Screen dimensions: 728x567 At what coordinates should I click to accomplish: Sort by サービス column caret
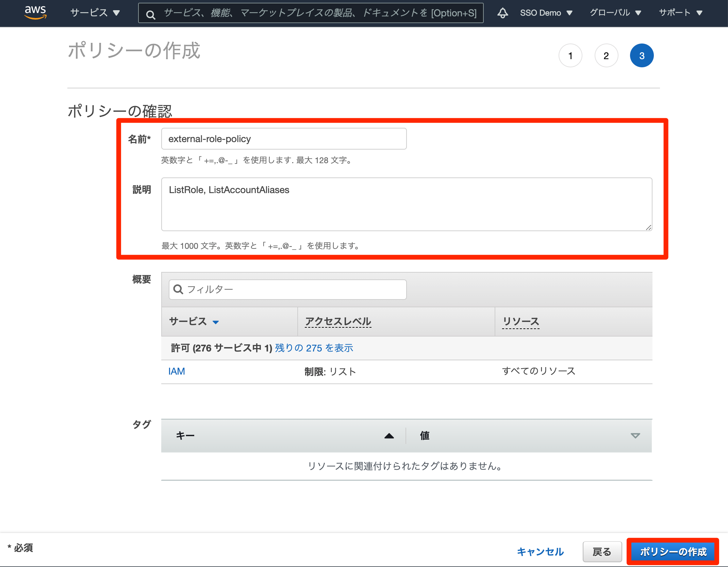216,322
